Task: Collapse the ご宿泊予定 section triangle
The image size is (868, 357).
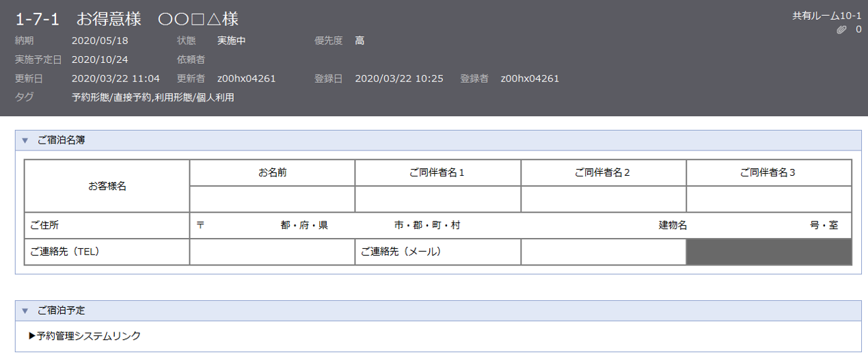Action: pos(25,310)
